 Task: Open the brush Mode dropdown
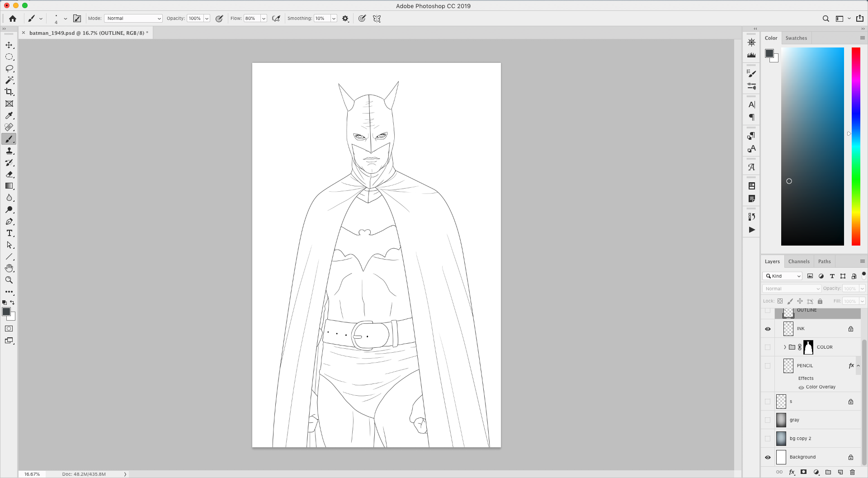(133, 19)
